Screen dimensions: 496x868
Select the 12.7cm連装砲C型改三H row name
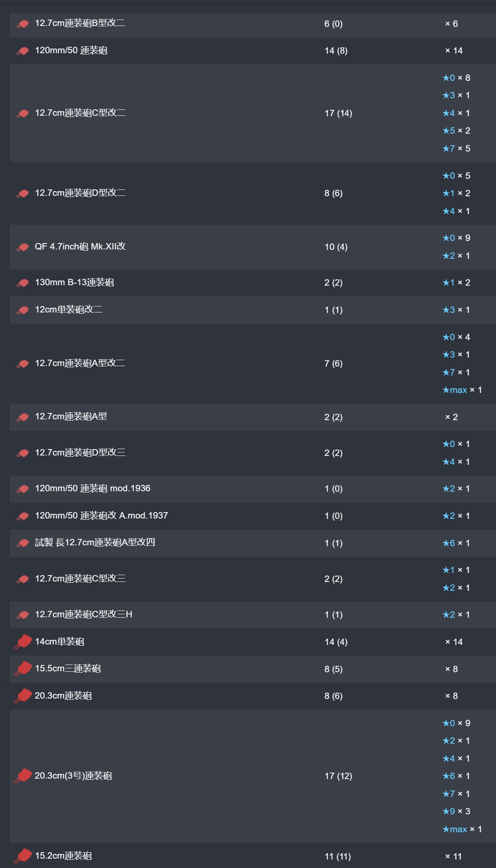[x=83, y=614]
